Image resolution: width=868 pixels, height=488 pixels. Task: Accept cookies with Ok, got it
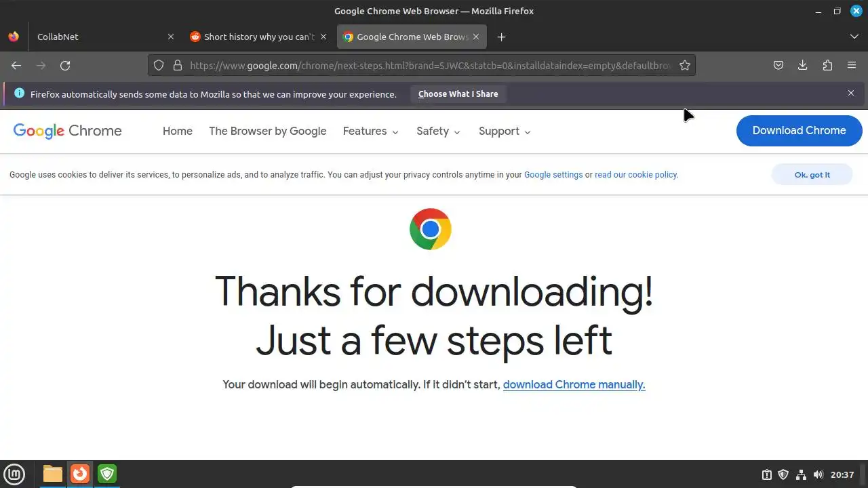coord(812,175)
